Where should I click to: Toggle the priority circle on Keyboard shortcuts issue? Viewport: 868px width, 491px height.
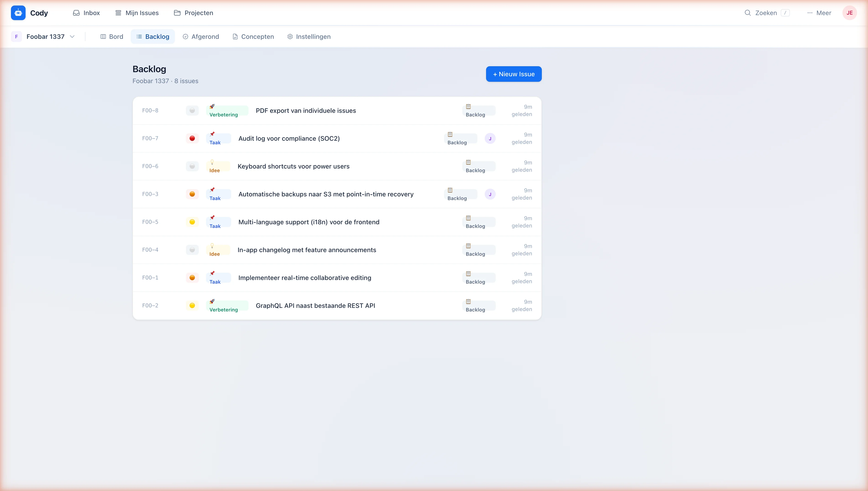click(192, 166)
